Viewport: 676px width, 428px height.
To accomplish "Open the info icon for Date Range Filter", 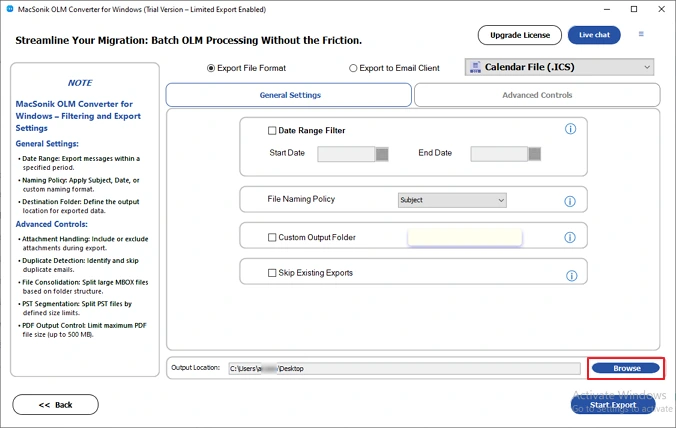I will (x=570, y=129).
